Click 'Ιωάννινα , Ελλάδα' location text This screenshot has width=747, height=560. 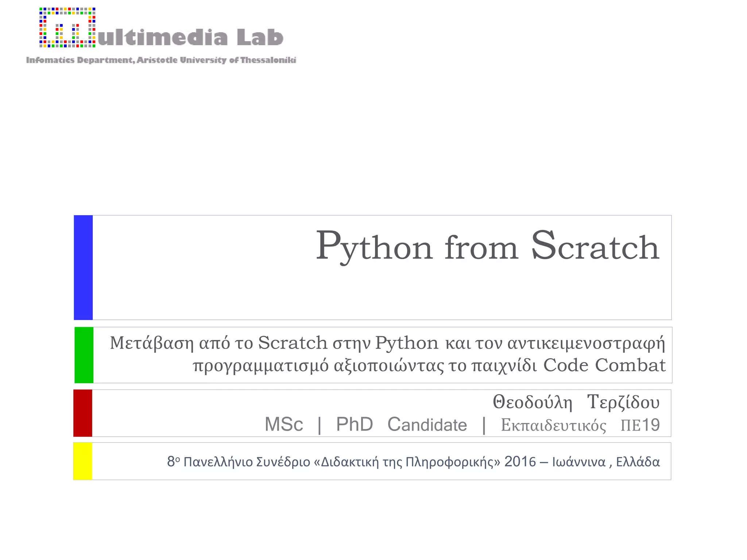(x=606, y=462)
